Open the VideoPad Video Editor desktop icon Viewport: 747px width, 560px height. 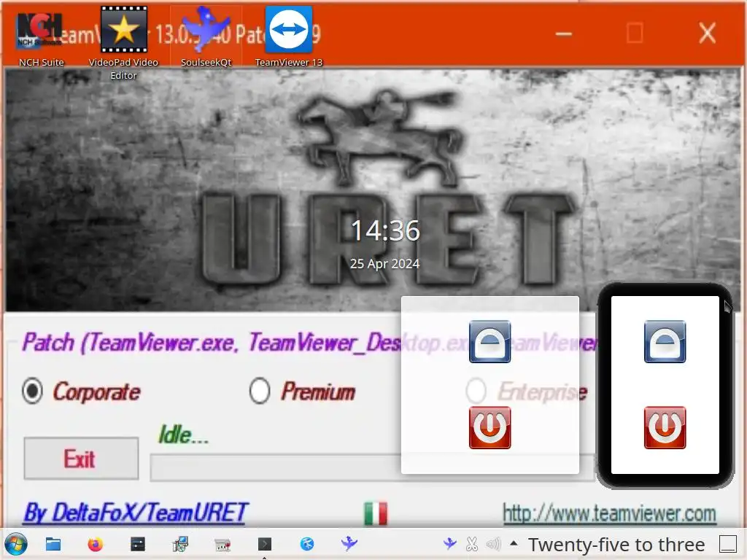click(x=123, y=43)
